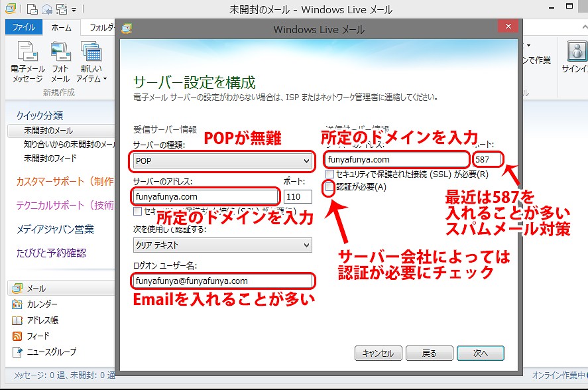588x390 pixels.
Task: Switch to the フォルダー ribbon tab
Action: click(99, 27)
